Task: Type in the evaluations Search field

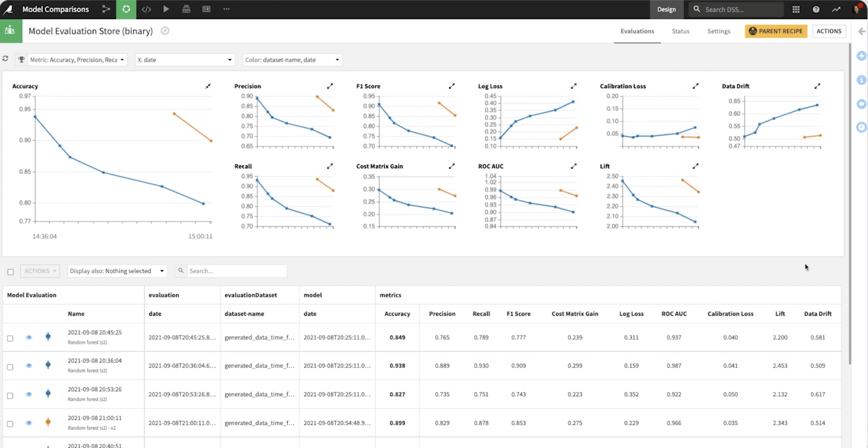Action: [x=237, y=271]
